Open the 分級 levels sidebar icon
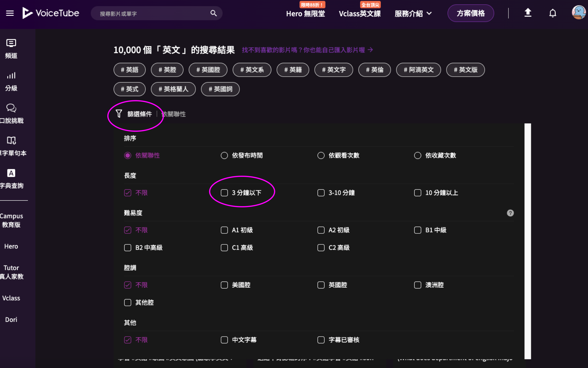 point(11,76)
